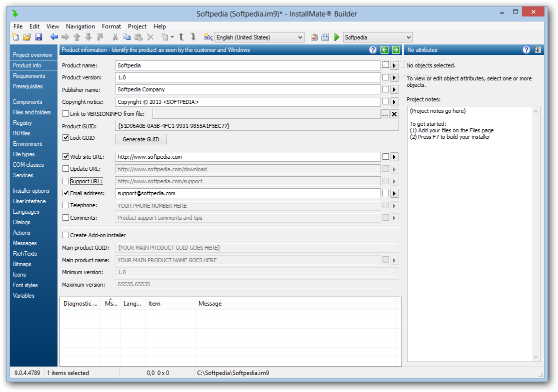Open the File menu
The width and height of the screenshot is (558, 392).
pos(18,26)
